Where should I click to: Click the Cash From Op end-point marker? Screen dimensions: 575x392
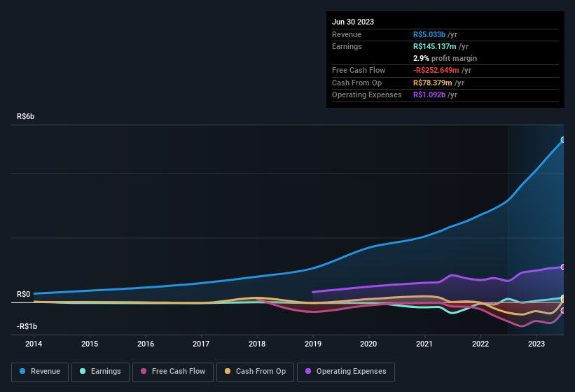[x=563, y=300]
